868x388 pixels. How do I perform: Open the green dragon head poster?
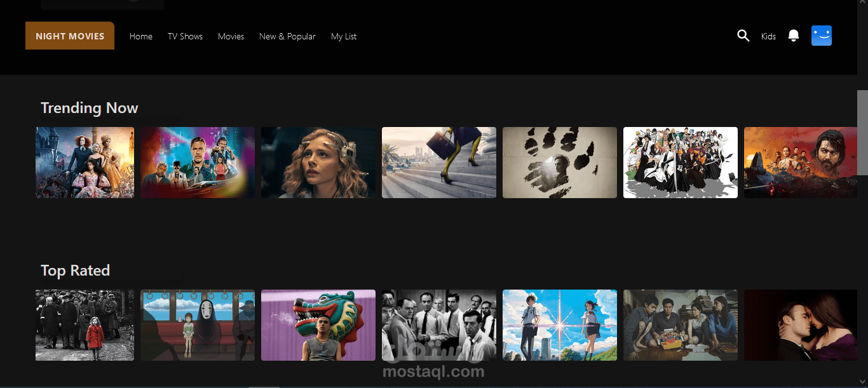click(318, 325)
